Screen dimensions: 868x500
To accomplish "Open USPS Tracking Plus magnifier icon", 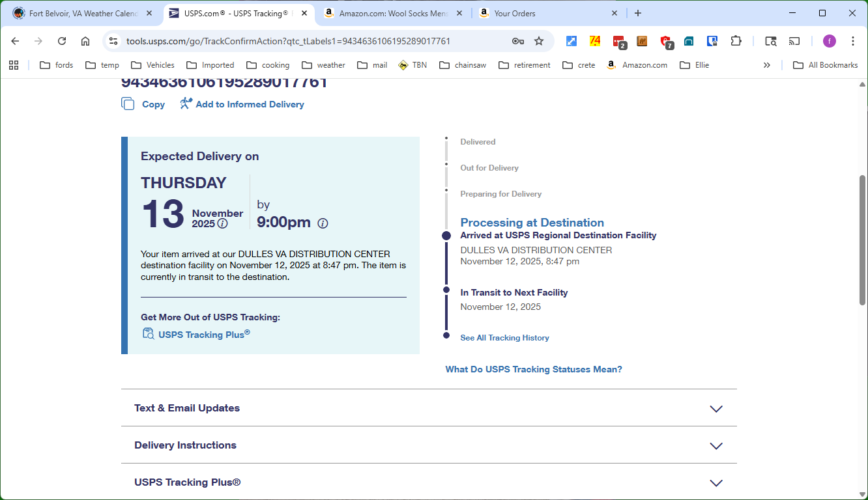I will (x=148, y=333).
